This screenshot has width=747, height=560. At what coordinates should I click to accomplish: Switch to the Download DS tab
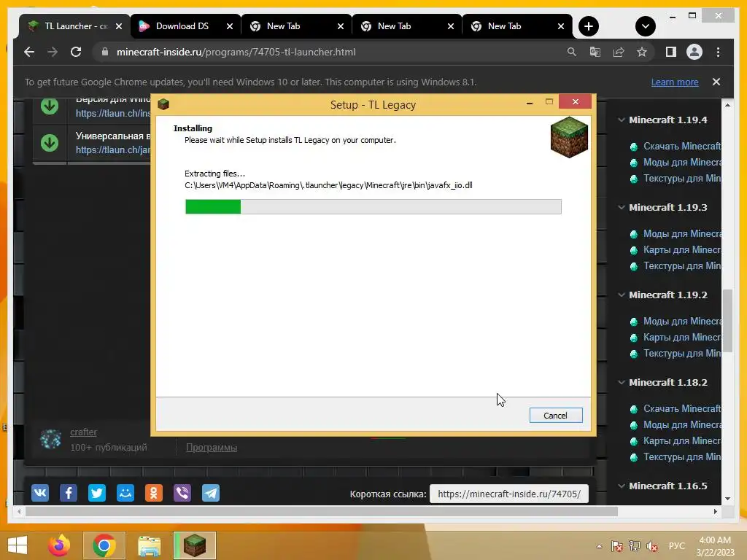[182, 26]
